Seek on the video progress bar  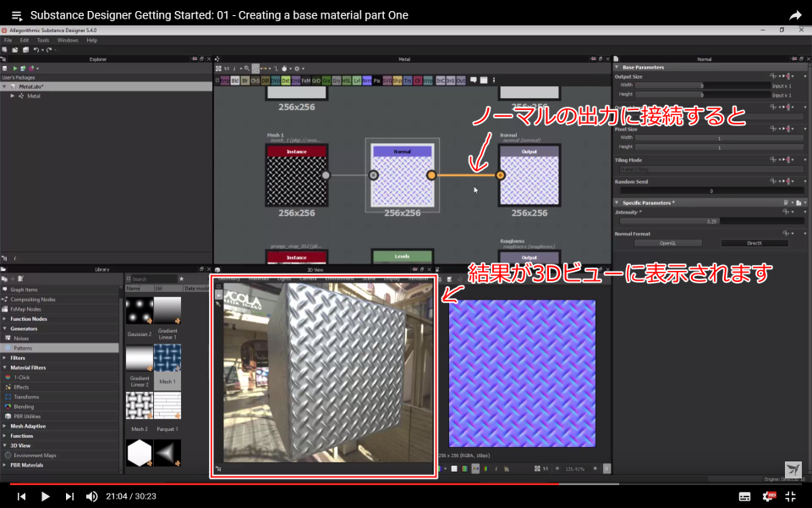click(x=406, y=484)
